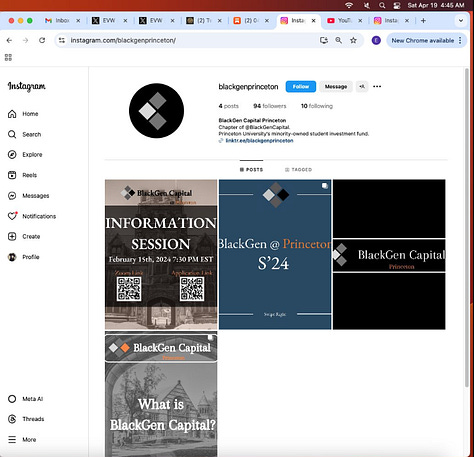Switch to the TAGGED tab

pos(298,170)
